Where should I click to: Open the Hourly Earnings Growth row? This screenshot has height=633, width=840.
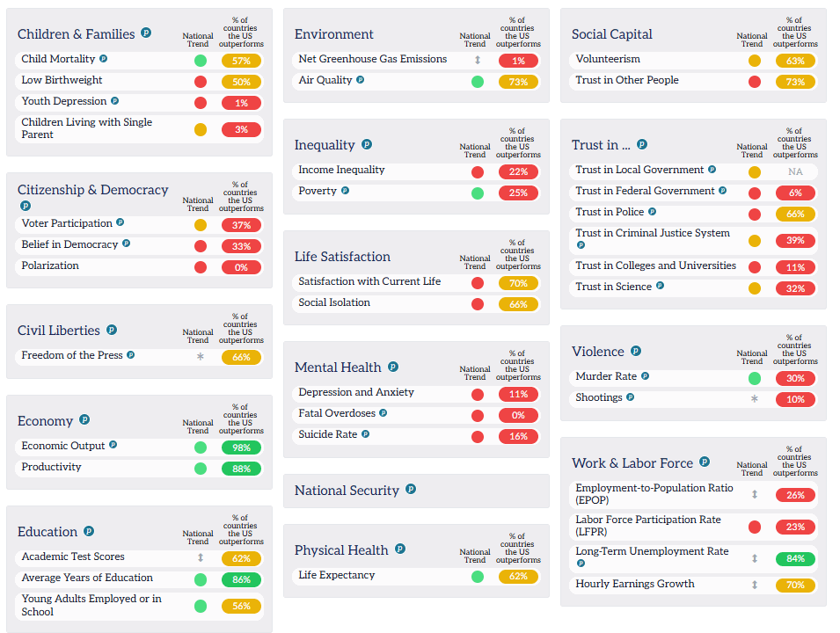693,585
